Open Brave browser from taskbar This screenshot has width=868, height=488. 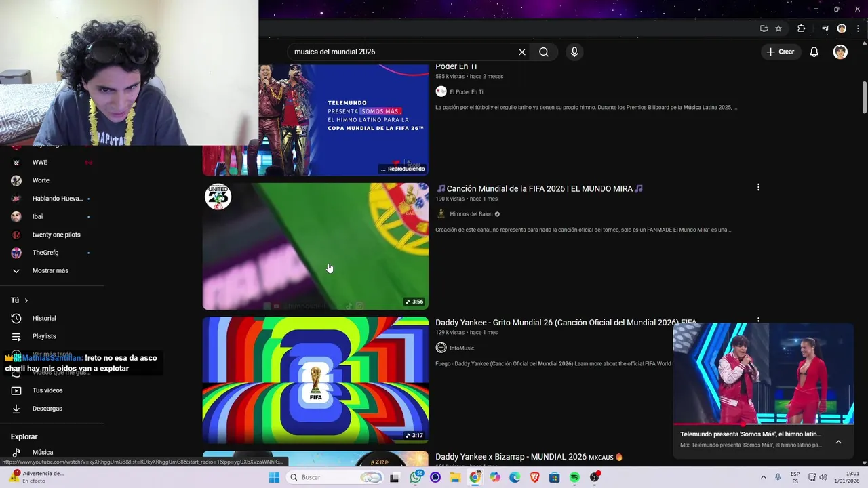tap(534, 478)
